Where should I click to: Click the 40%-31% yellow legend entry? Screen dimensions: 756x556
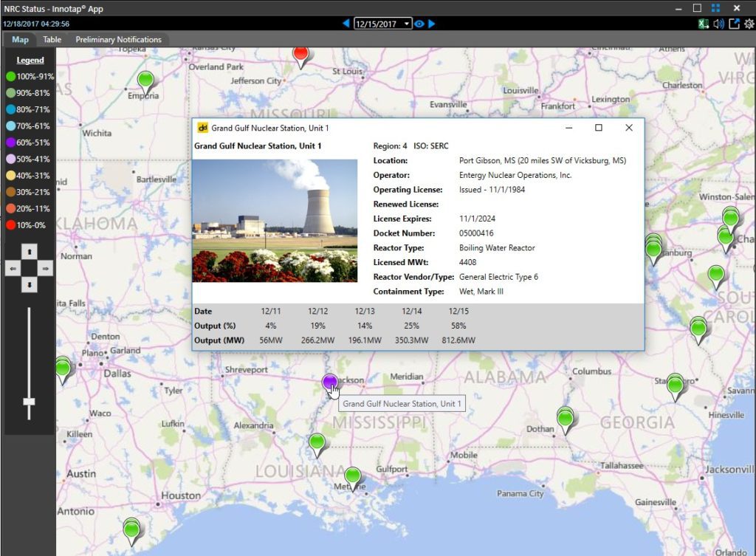28,176
